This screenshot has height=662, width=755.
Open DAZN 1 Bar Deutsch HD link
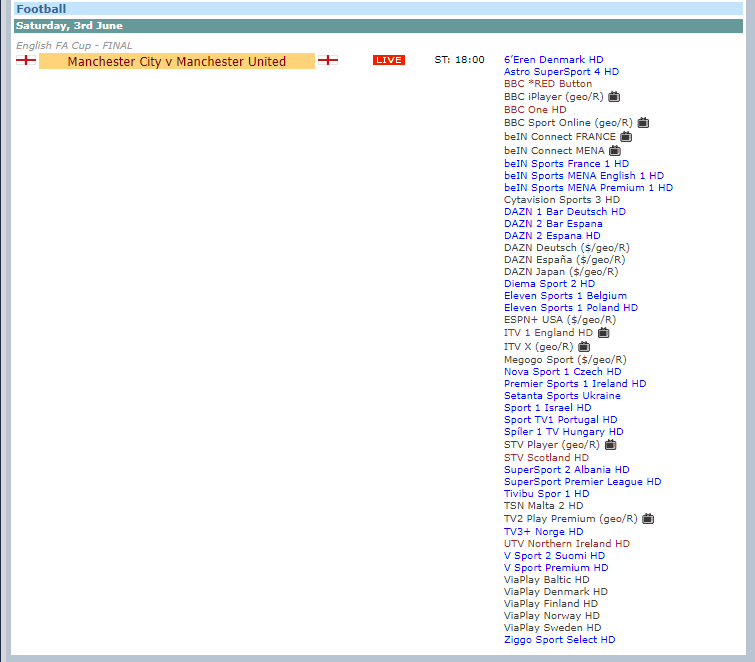(565, 212)
